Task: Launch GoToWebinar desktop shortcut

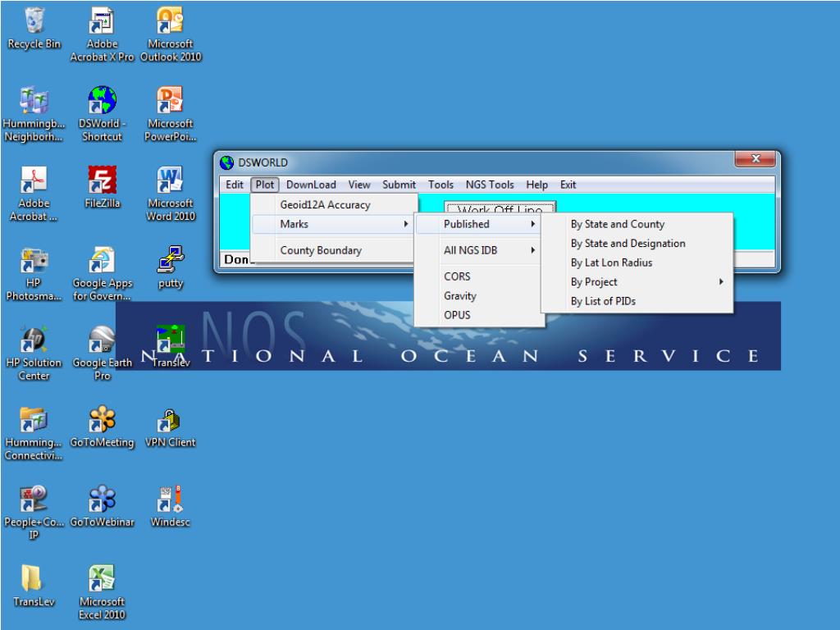Action: 102,506
